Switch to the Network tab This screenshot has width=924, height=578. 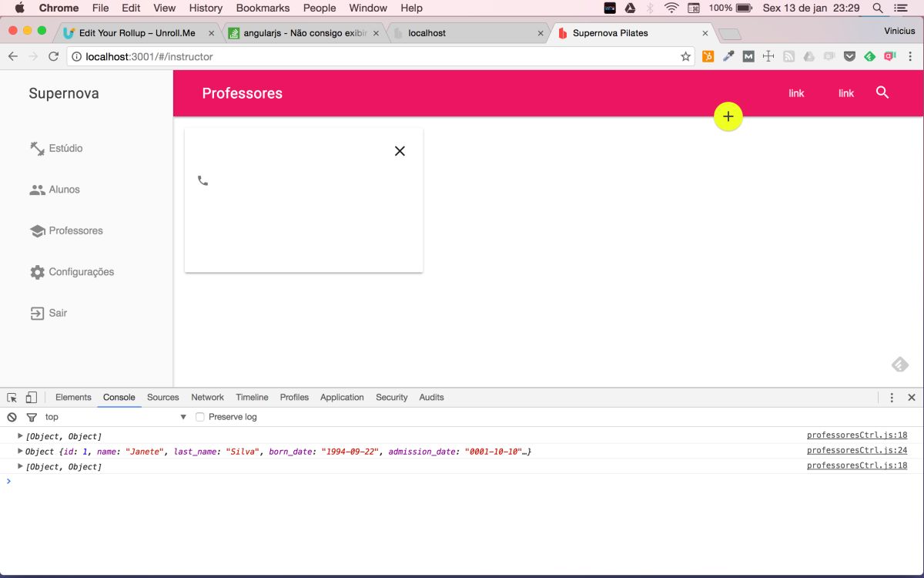pos(208,398)
